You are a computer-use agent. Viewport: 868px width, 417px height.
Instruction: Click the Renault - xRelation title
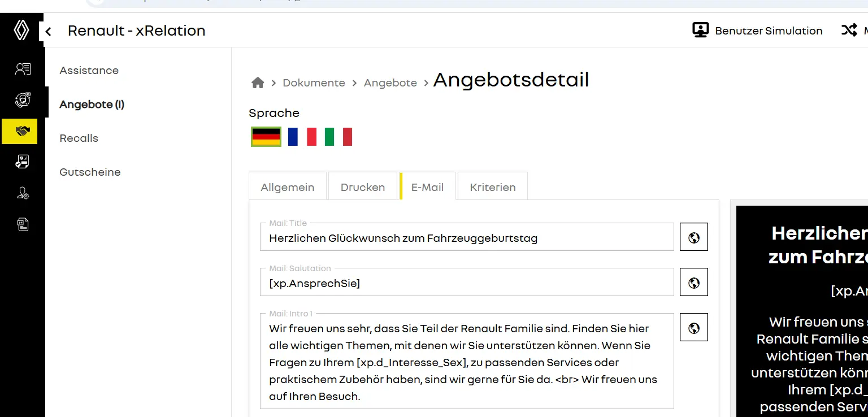click(x=137, y=31)
